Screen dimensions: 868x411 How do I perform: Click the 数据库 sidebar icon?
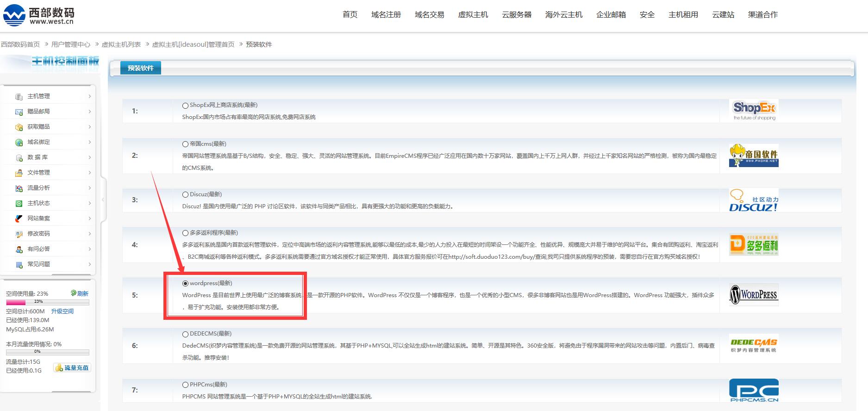pyautogui.click(x=19, y=157)
